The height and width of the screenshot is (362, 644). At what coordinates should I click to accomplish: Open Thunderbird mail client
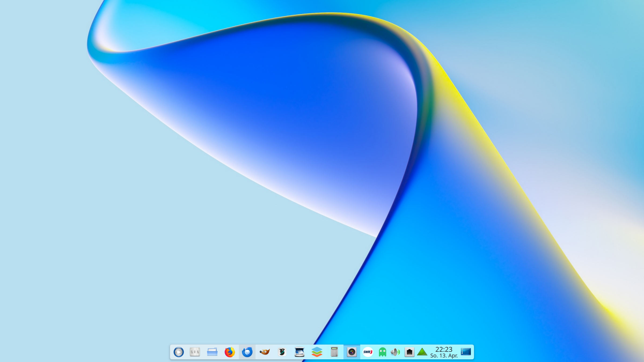(247, 352)
